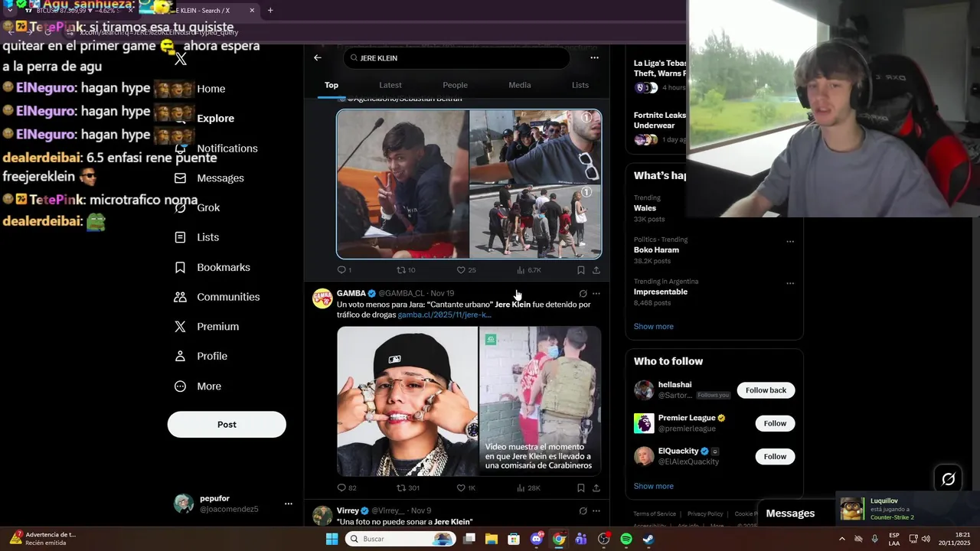Share the post with 25 likes

pyautogui.click(x=596, y=270)
